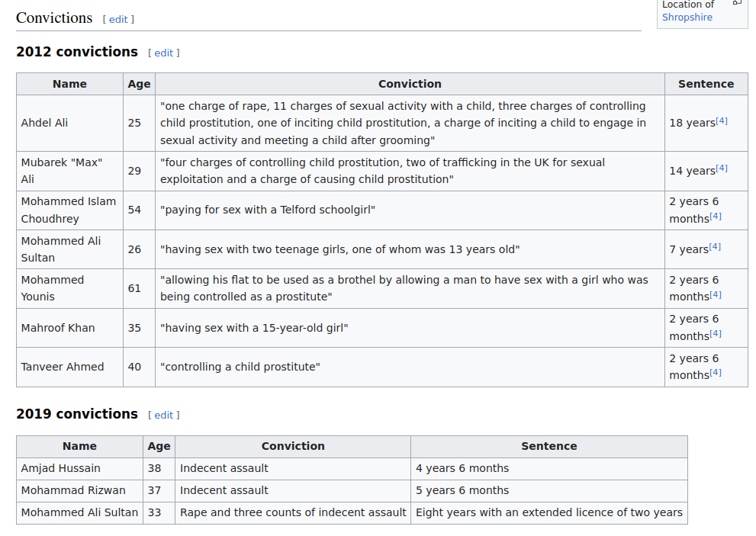Click age 40 in Tanveer Ahmed's row
This screenshot has width=756, height=536.
(x=134, y=367)
